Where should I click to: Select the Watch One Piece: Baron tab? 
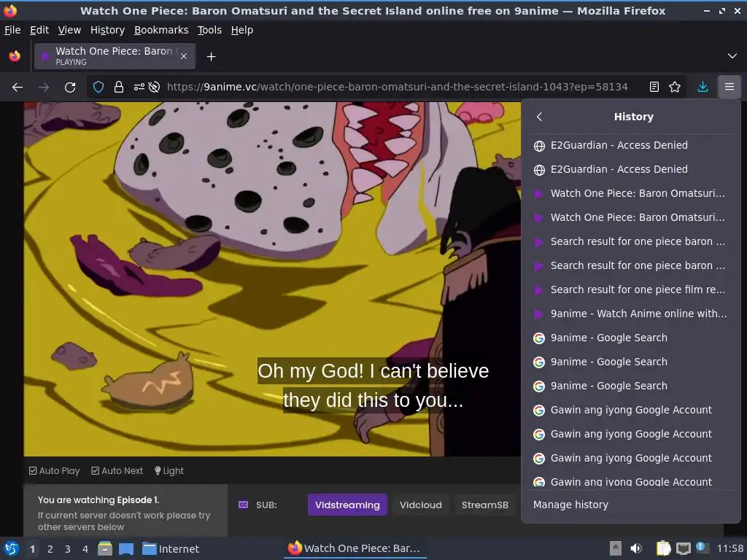(115, 56)
